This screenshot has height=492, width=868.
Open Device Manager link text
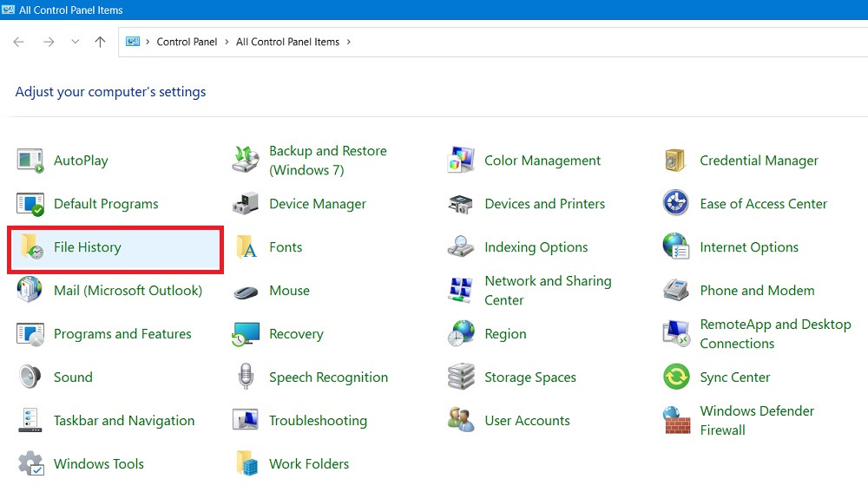[317, 204]
